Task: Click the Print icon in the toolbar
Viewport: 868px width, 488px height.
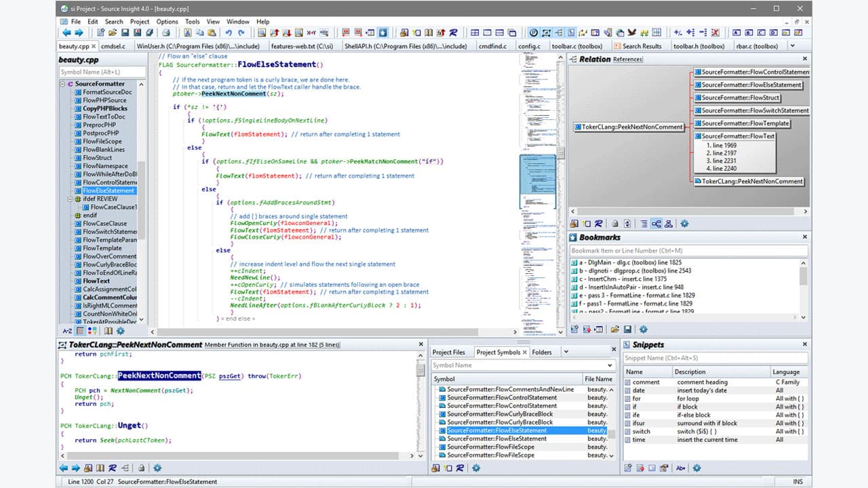Action: tap(165, 32)
